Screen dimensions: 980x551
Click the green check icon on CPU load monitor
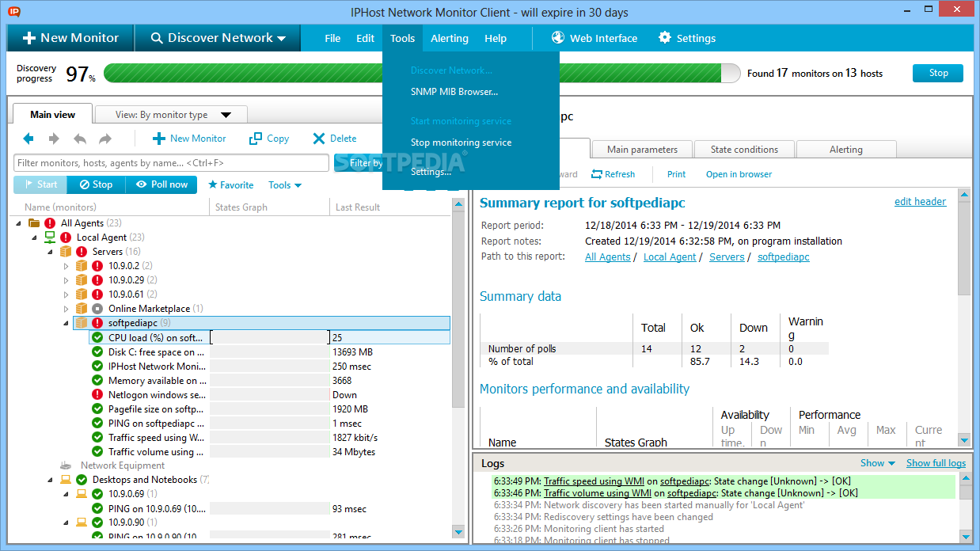[x=97, y=337]
